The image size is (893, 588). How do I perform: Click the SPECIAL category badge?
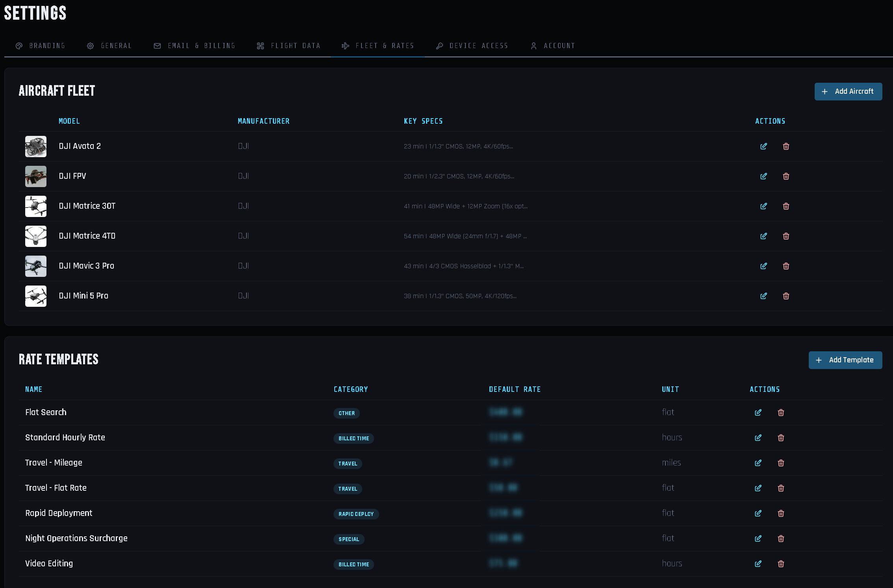point(349,539)
